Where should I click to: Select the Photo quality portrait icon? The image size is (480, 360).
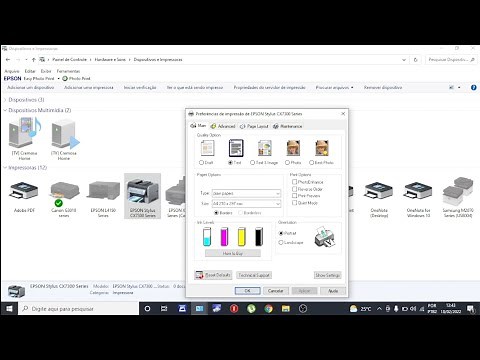(x=293, y=148)
